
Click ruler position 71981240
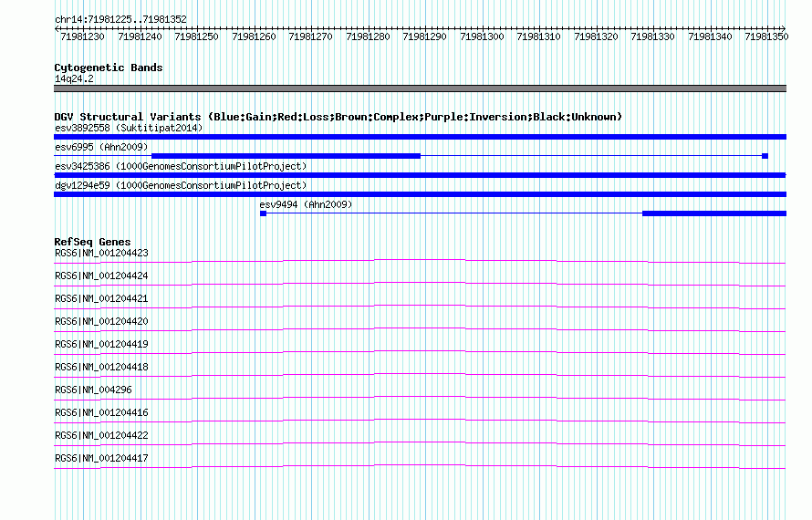click(x=140, y=36)
